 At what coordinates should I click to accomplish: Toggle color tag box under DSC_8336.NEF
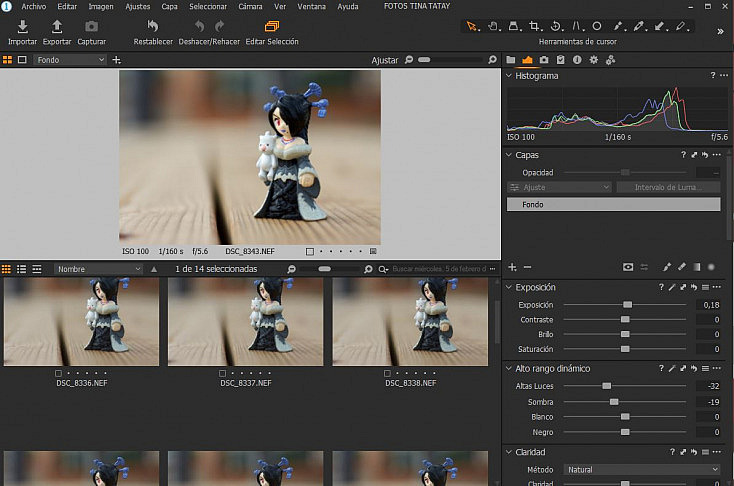tap(58, 373)
